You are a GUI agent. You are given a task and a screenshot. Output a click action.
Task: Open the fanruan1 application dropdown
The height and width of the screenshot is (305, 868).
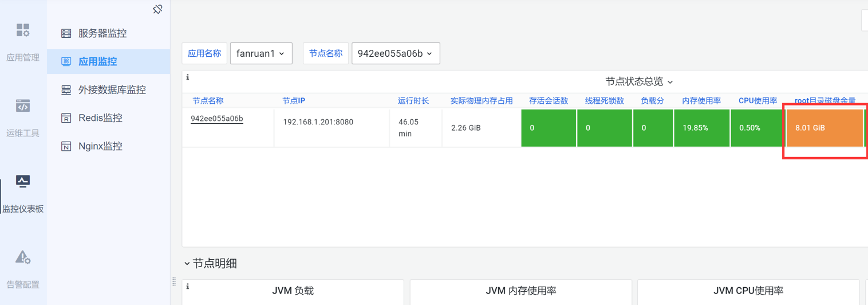click(x=261, y=53)
